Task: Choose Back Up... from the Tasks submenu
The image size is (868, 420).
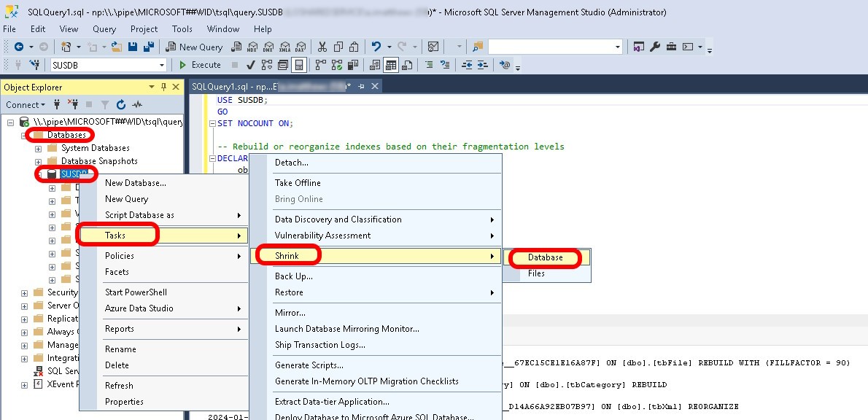Action: coord(294,276)
